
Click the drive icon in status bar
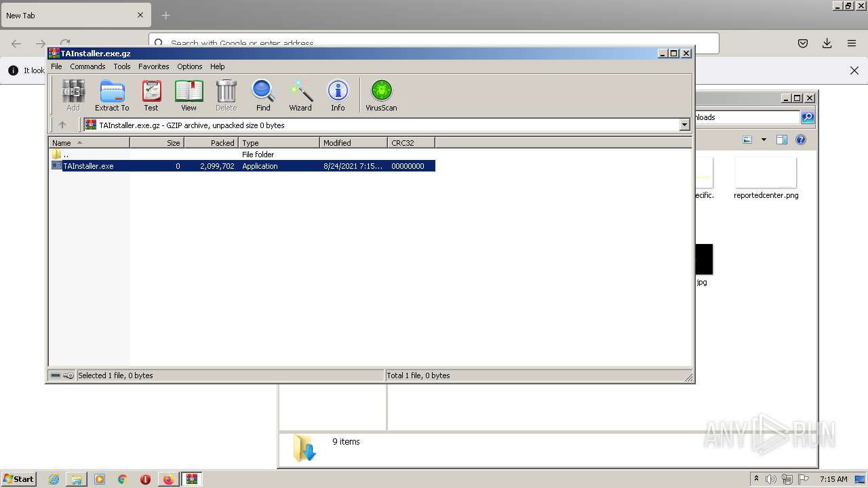point(56,375)
